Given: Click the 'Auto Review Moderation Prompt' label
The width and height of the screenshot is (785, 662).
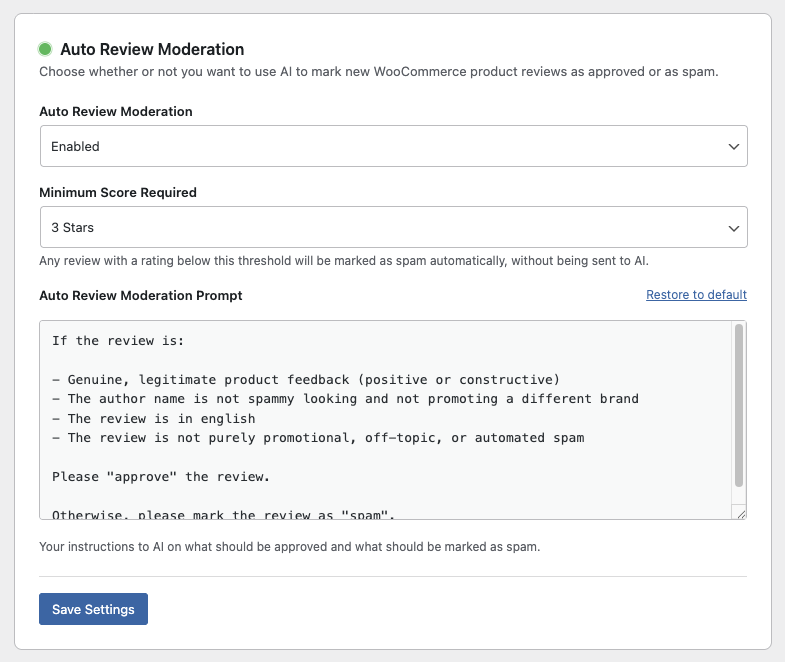Looking at the screenshot, I should click(x=141, y=295).
